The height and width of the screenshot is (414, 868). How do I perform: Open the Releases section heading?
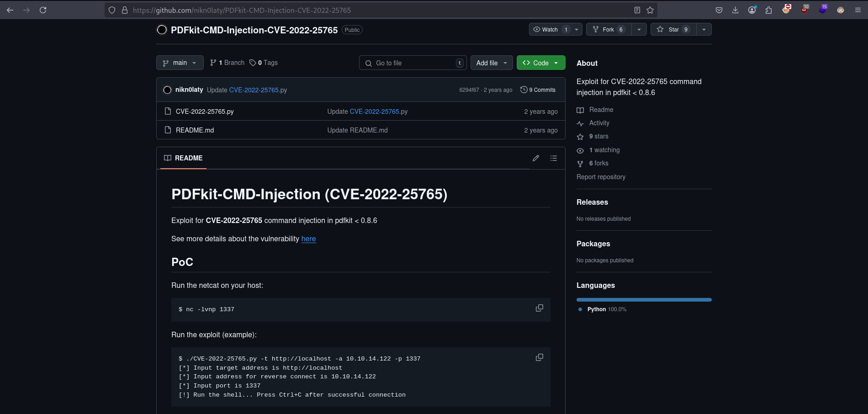pyautogui.click(x=592, y=202)
